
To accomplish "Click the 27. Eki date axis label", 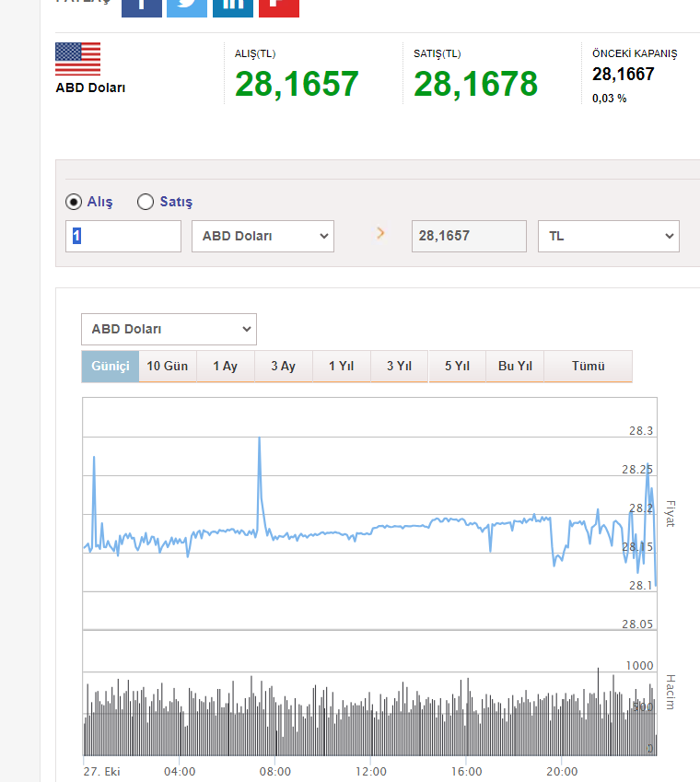I will 101,772.
